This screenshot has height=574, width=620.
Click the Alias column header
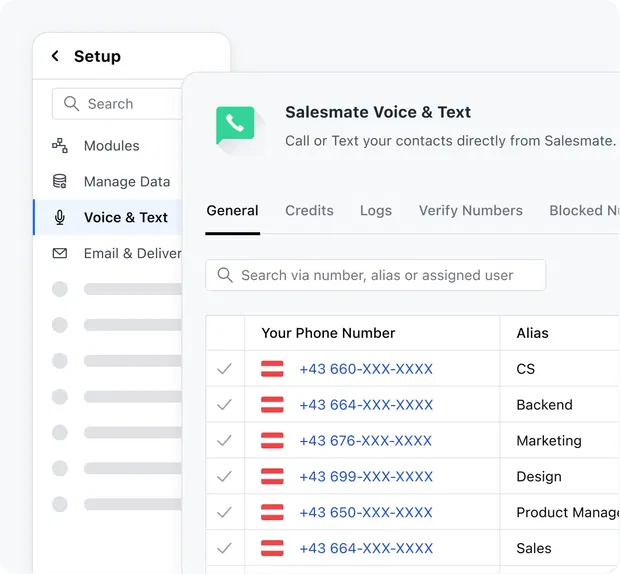point(532,333)
